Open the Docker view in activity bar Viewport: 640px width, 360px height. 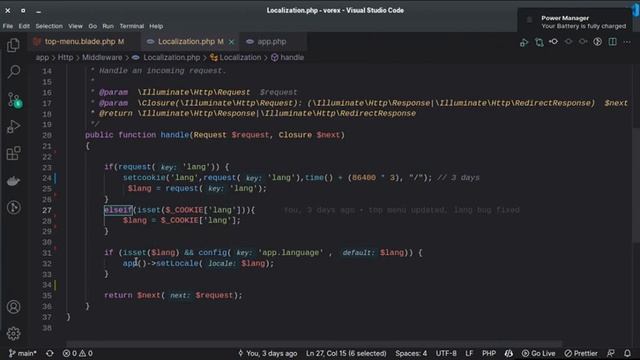[x=13, y=180]
